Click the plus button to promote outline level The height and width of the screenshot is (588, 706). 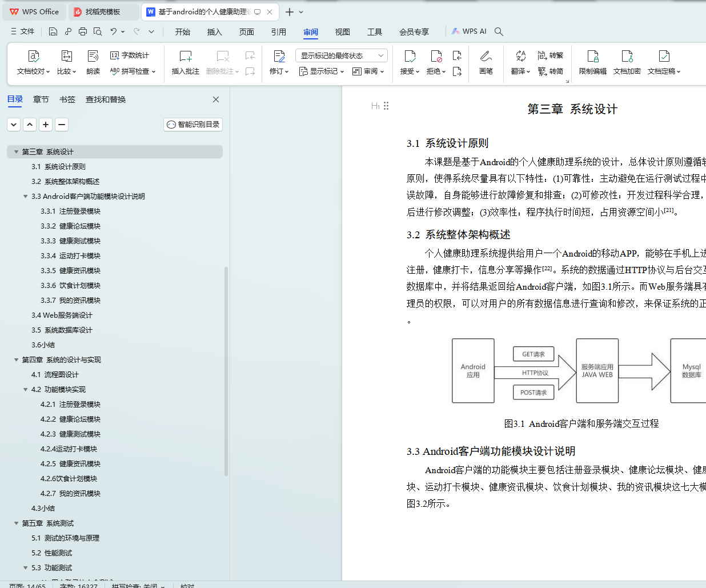[x=46, y=125]
